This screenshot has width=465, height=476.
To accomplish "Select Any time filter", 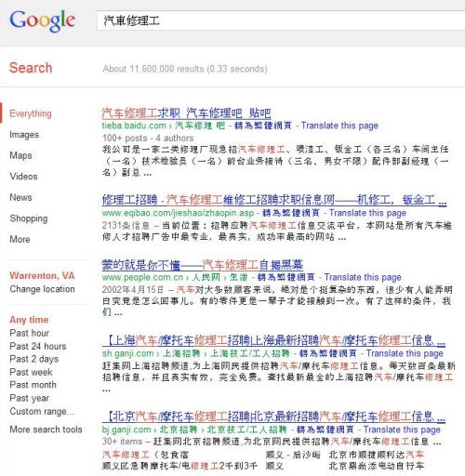I will 29,320.
